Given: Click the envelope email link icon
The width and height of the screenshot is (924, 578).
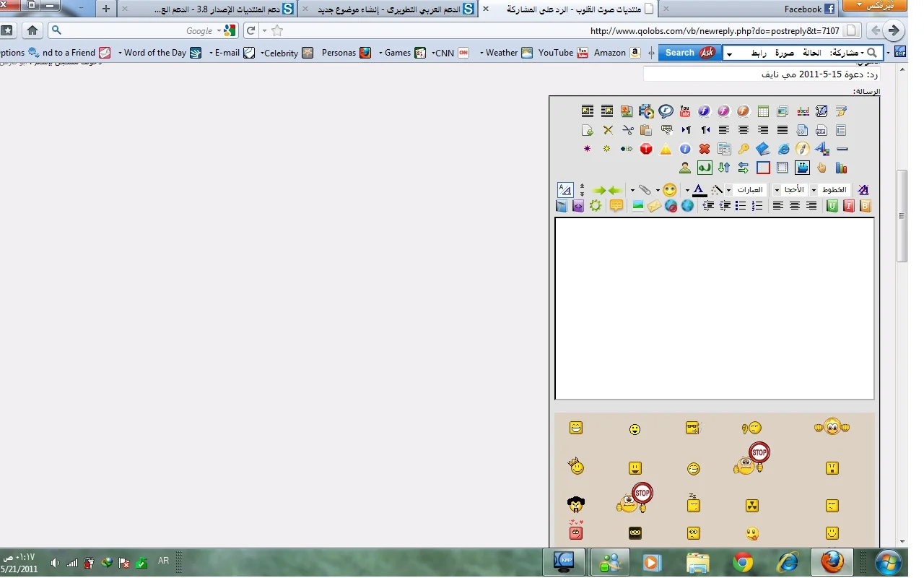Looking at the screenshot, I should [653, 206].
